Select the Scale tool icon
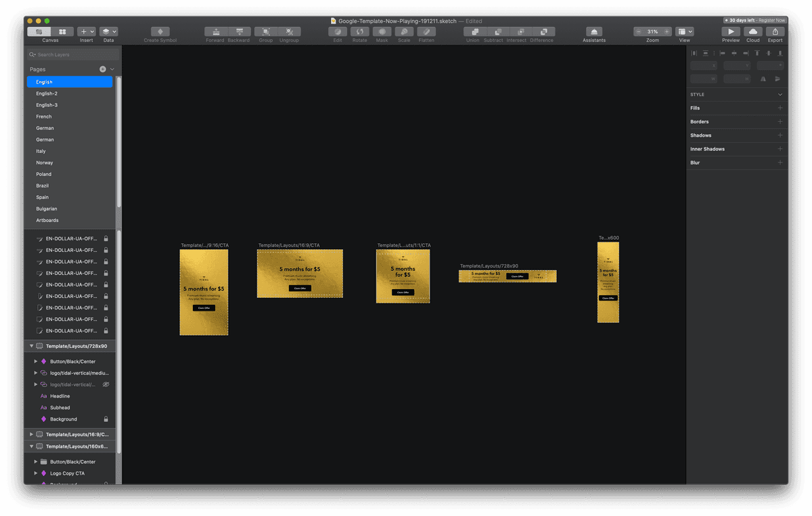The height and width of the screenshot is (516, 812). coord(404,32)
